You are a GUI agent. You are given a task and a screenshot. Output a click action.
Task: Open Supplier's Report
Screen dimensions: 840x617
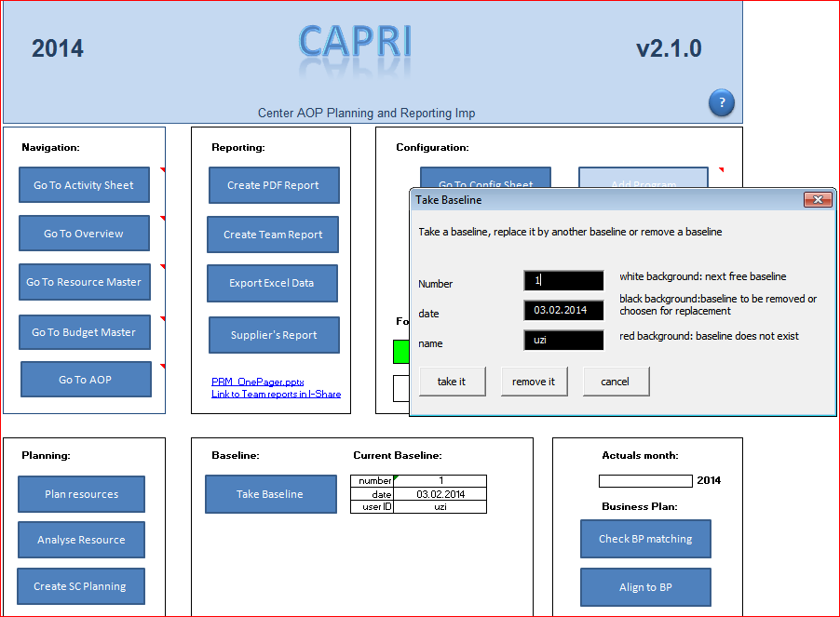[x=274, y=335]
